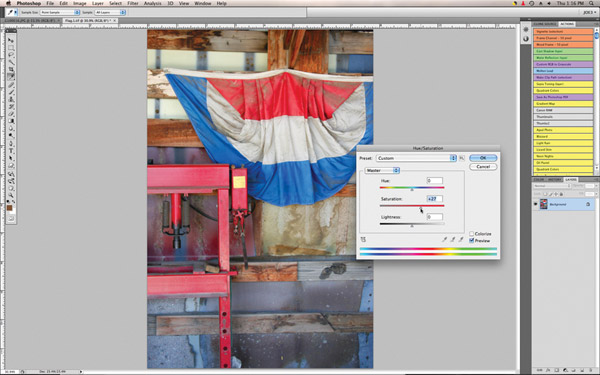Screen dimensions: 600x375
Task: Select the Eraser tool
Action: click(x=11, y=114)
